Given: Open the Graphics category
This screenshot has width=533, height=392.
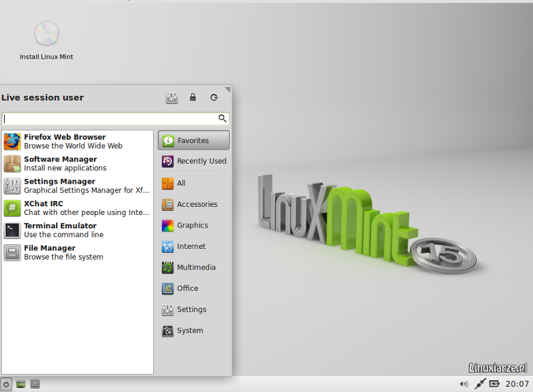Looking at the screenshot, I should [x=194, y=226].
